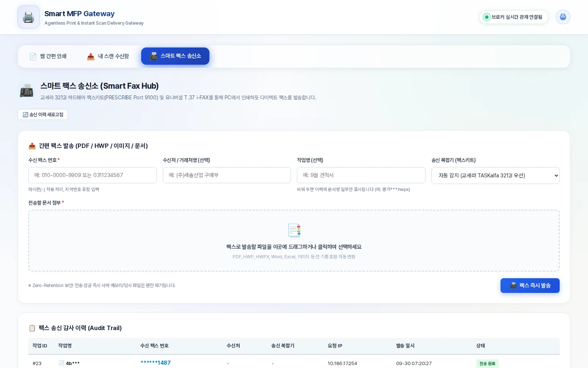Switch to 웹 간편 인쇄 tab
Image resolution: width=588 pixels, height=368 pixels.
pyautogui.click(x=48, y=56)
